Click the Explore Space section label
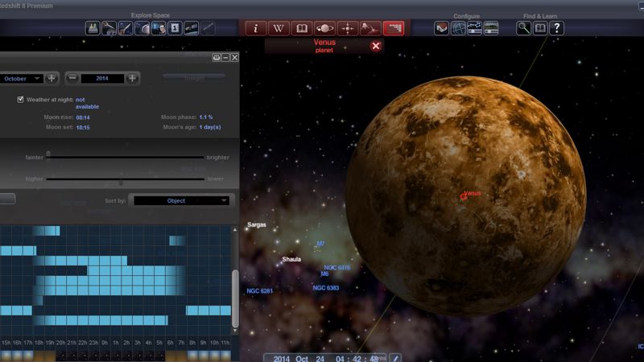644x362 pixels. (151, 15)
